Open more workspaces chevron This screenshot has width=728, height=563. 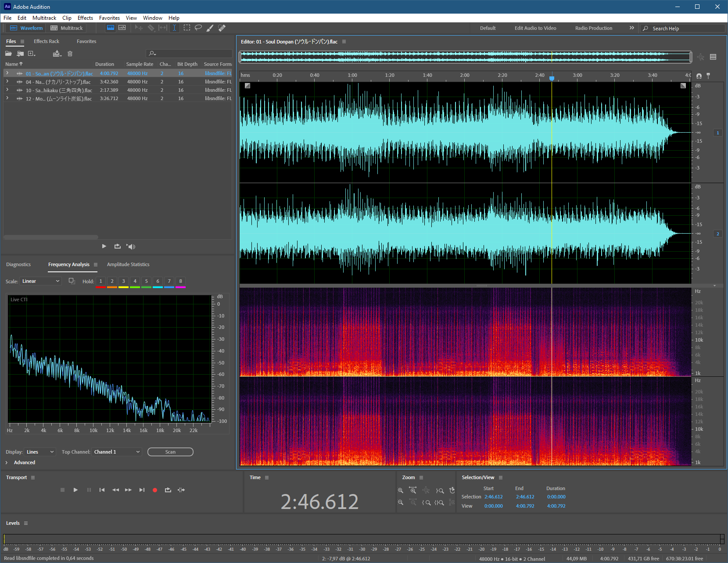[x=632, y=28]
